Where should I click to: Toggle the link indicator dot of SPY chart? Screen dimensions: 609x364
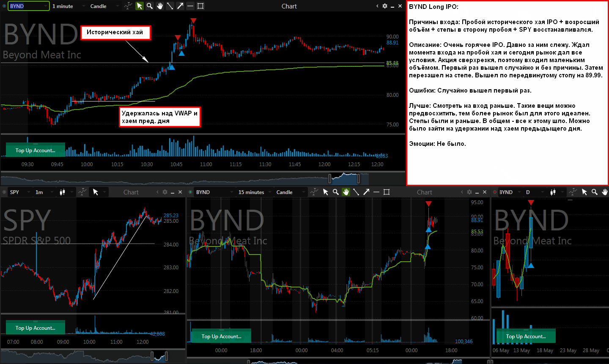click(4, 192)
